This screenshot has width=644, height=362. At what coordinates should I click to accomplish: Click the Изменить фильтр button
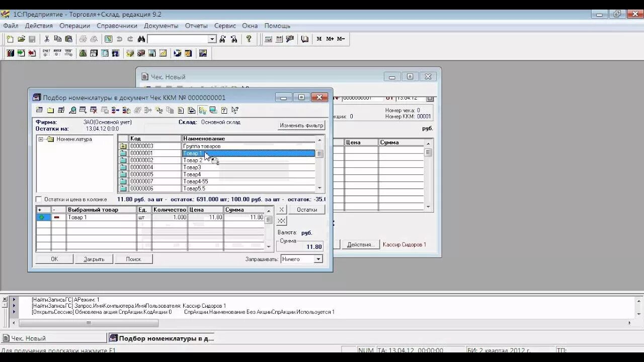tap(301, 125)
